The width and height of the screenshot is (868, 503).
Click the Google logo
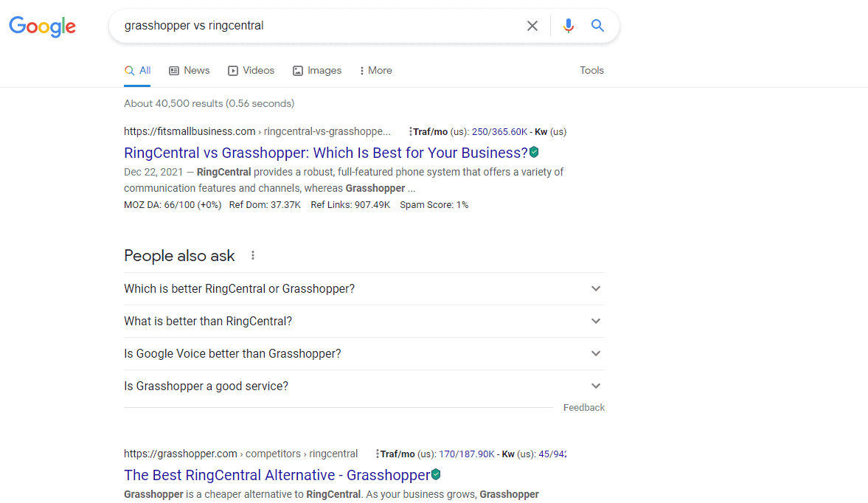pos(42,27)
